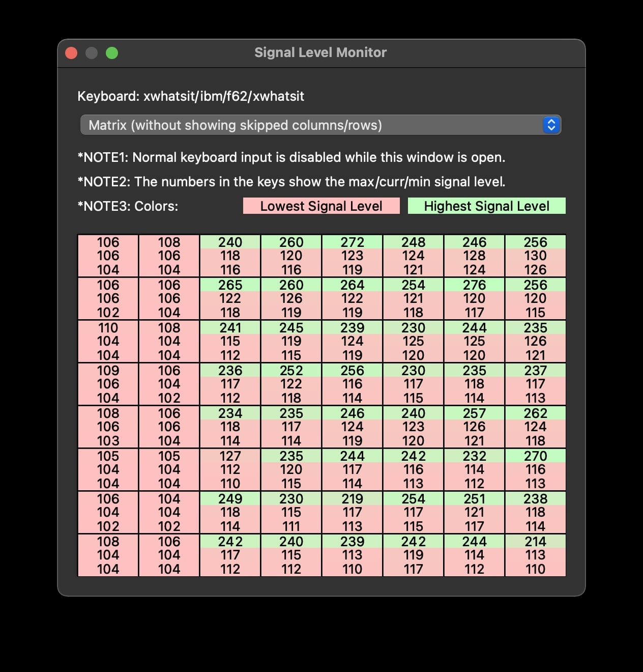Click the cell showing 236/117/112
This screenshot has width=643, height=672.
pyautogui.click(x=230, y=384)
